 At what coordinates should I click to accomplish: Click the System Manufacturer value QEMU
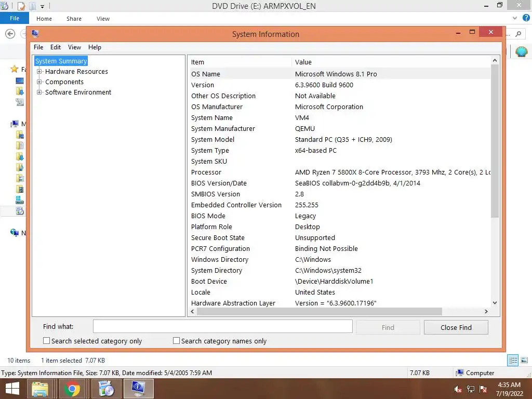pos(304,129)
